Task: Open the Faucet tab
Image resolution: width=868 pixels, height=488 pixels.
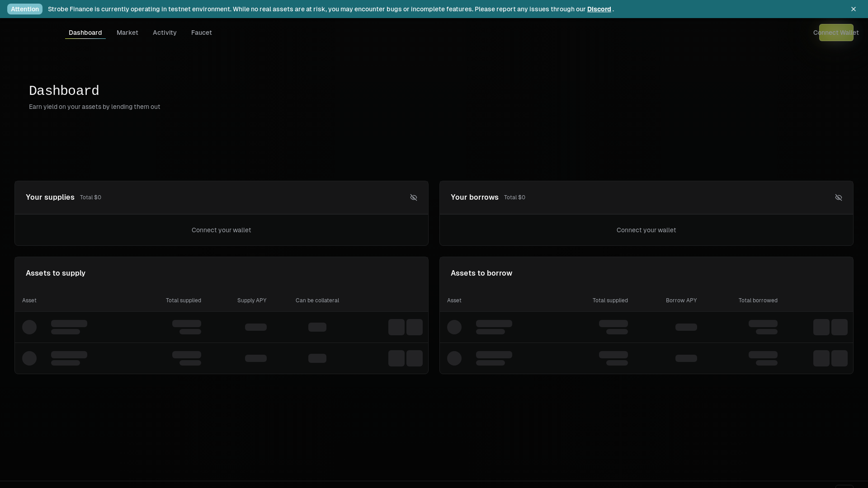Action: point(202,33)
